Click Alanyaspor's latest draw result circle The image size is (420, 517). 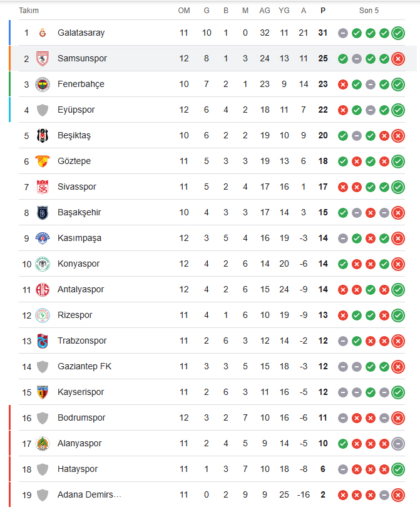pos(398,444)
